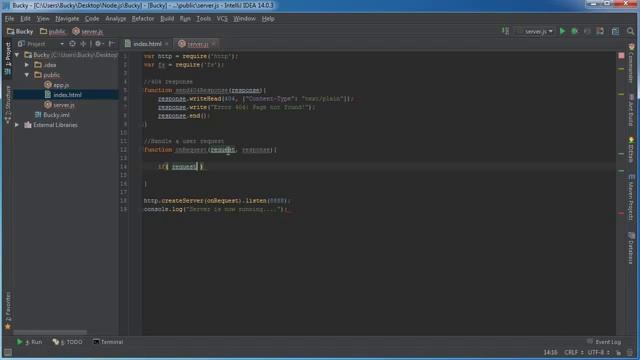Click the server.js breadcrumb
This screenshot has width=640, height=360.
(x=87, y=31)
